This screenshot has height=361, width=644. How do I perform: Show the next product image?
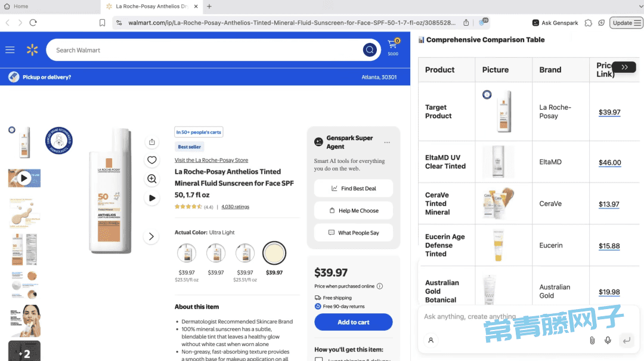pyautogui.click(x=151, y=236)
